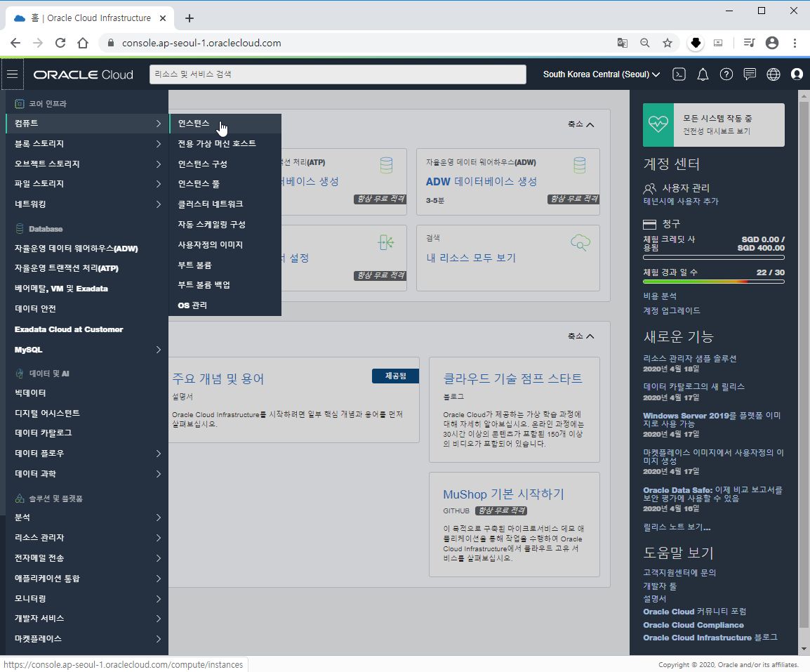810x672 pixels.
Task: Click the browser translate icon
Action: click(x=623, y=43)
